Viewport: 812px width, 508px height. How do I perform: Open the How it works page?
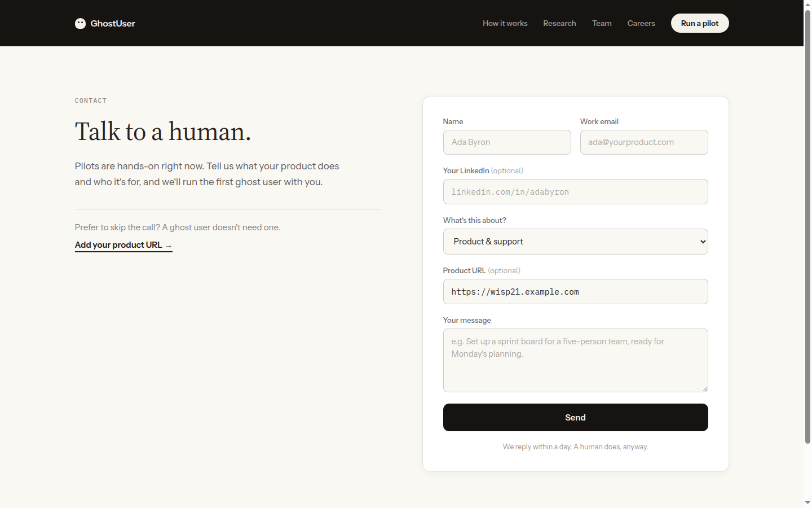point(505,23)
